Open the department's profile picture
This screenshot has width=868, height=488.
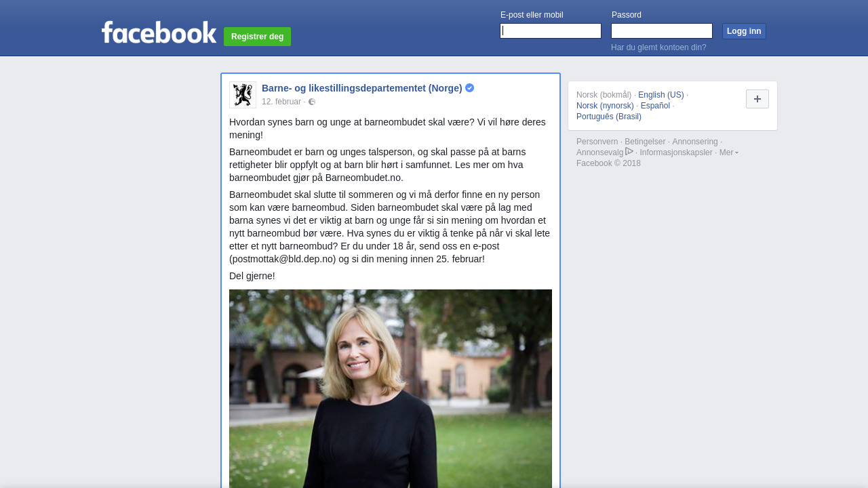[x=243, y=95]
